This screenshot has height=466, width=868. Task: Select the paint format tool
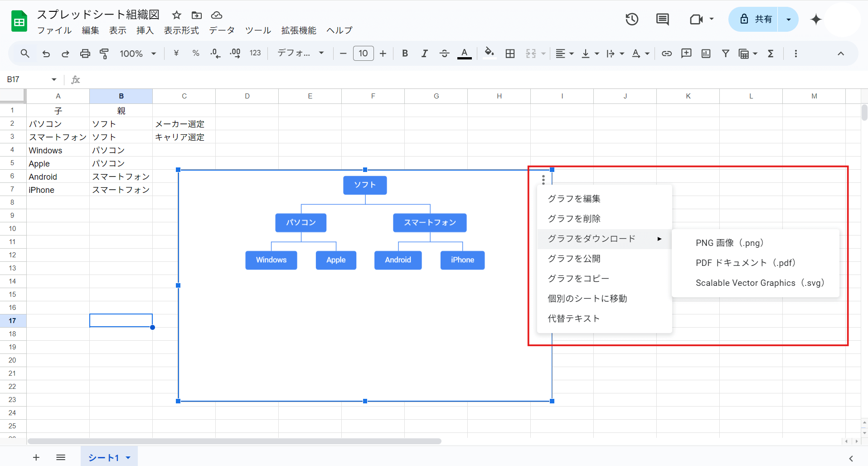point(104,54)
